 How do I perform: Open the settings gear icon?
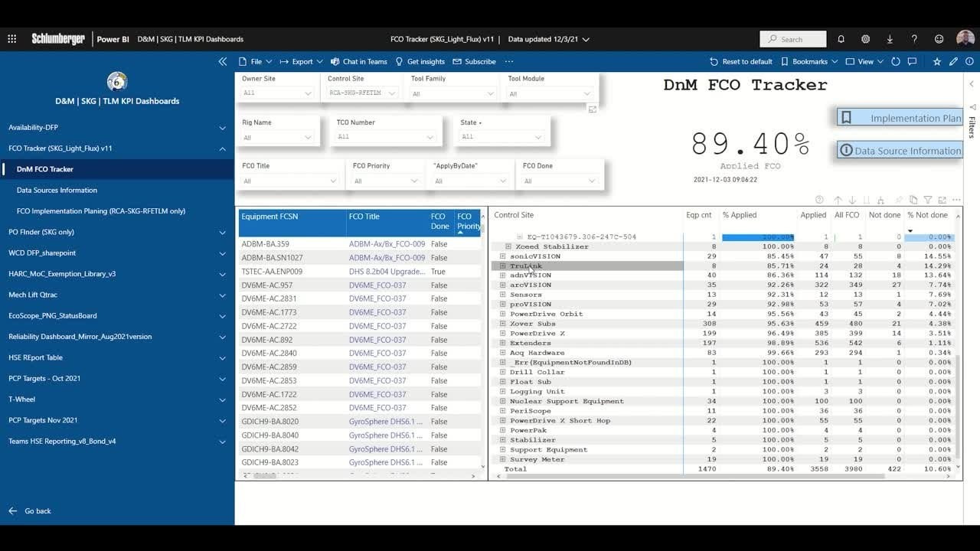(865, 39)
